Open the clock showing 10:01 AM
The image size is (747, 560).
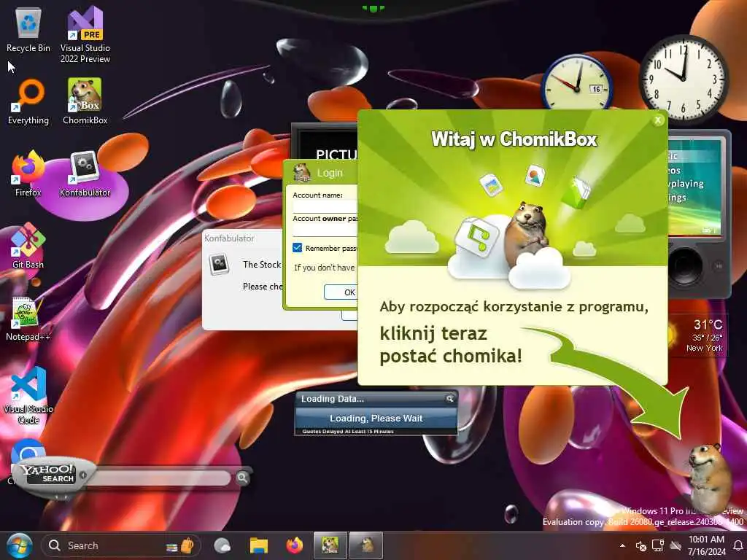tap(706, 545)
